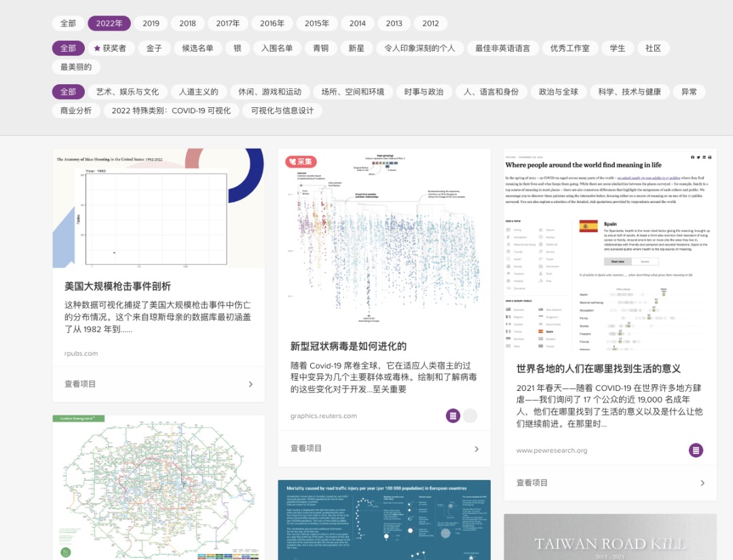Viewport: 733px width, 560px height.
Task: Filter by year 2013
Action: (394, 23)
